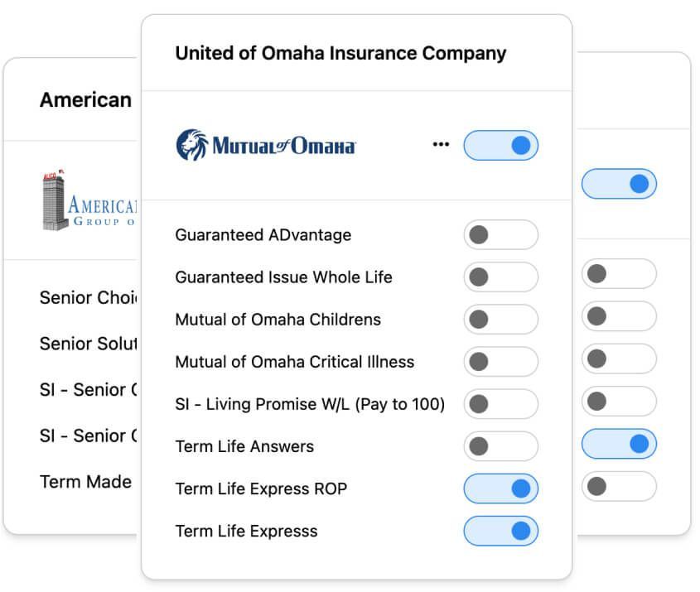The height and width of the screenshot is (592, 700).
Task: Turn on Guaranteed Issue Whole Life
Action: click(501, 277)
